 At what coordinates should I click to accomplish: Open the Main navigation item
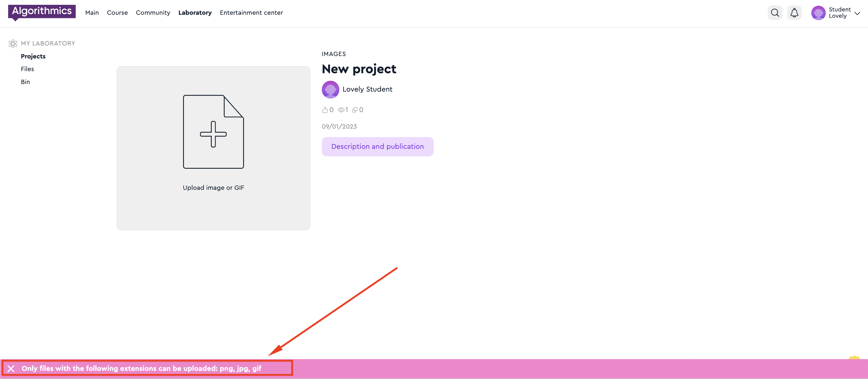(92, 13)
